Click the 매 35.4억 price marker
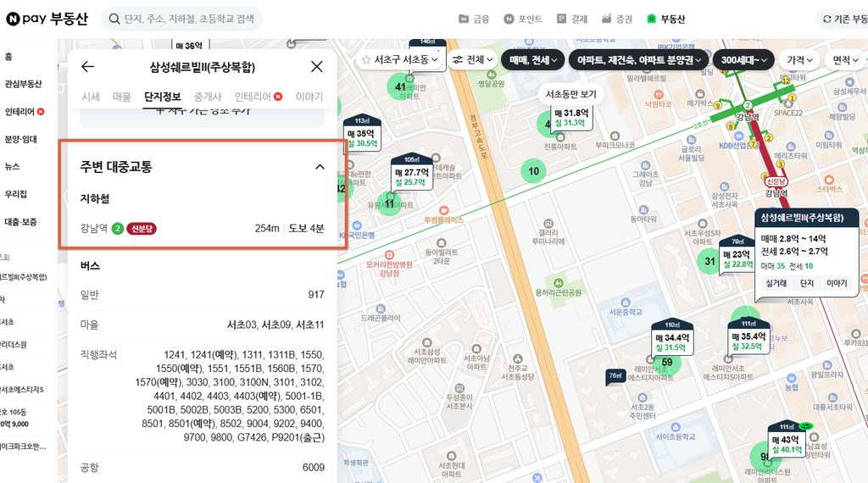 coord(748,337)
